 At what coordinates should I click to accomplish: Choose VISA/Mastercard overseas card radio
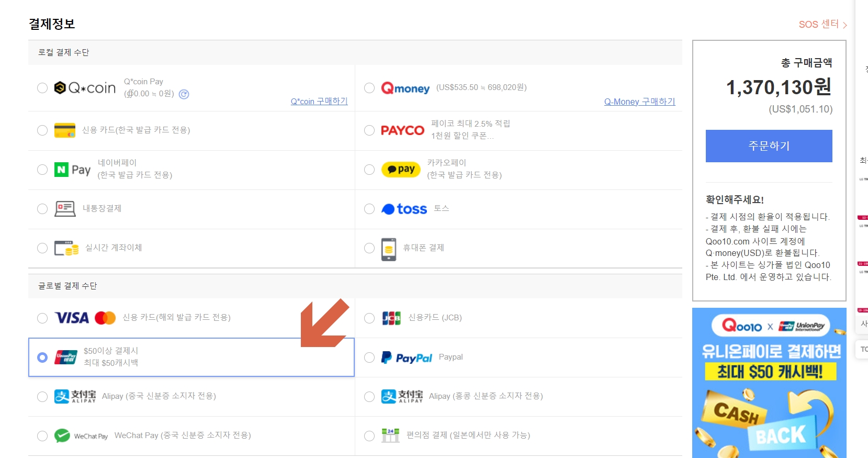click(42, 318)
